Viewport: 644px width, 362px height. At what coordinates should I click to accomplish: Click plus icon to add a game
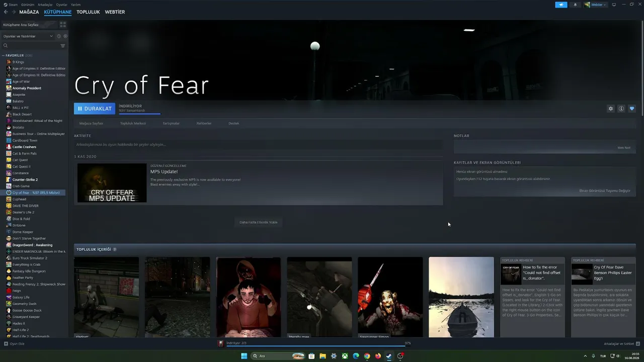[6, 344]
